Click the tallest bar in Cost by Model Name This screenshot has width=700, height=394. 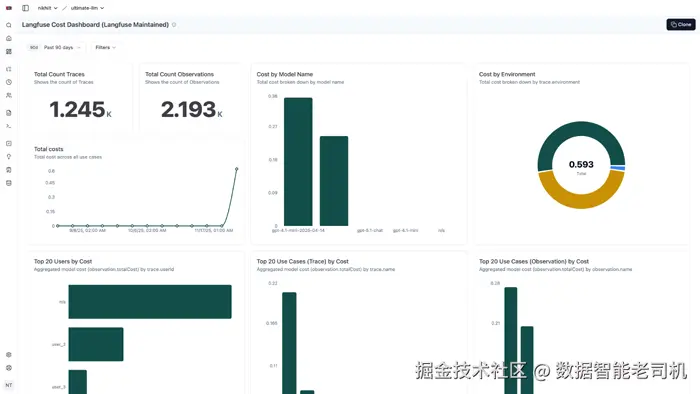[298, 162]
